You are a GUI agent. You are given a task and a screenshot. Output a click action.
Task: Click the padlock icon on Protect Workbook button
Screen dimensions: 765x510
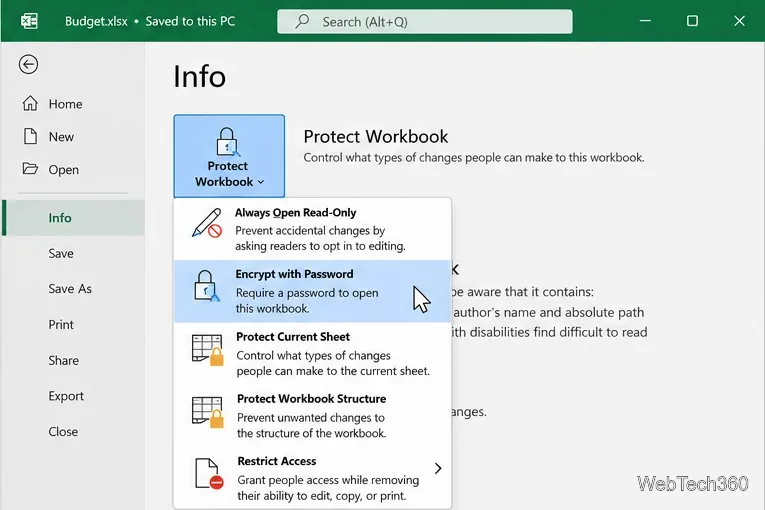pyautogui.click(x=227, y=142)
